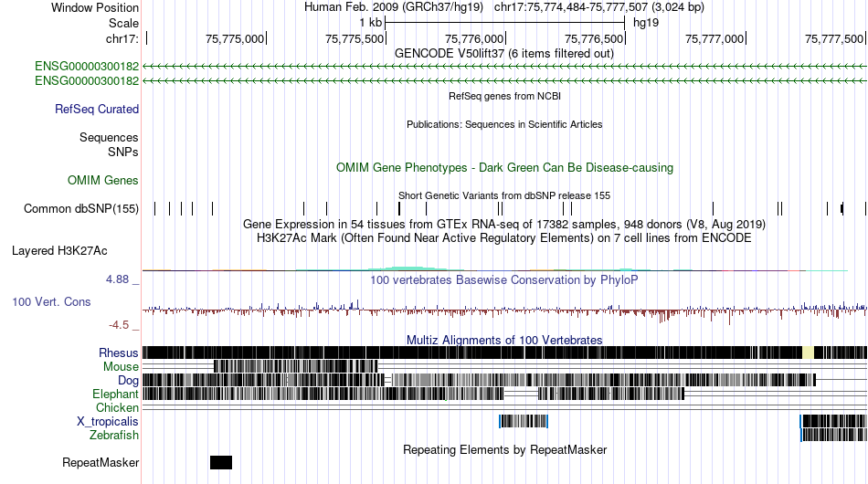Click the 75,775,500 ruler position

(x=355, y=38)
